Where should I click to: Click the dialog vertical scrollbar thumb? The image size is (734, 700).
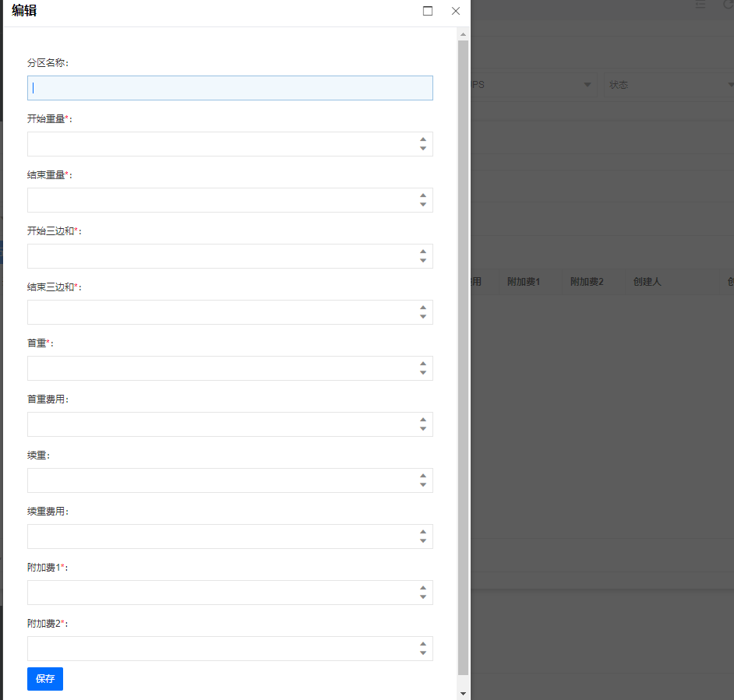[x=463, y=358]
